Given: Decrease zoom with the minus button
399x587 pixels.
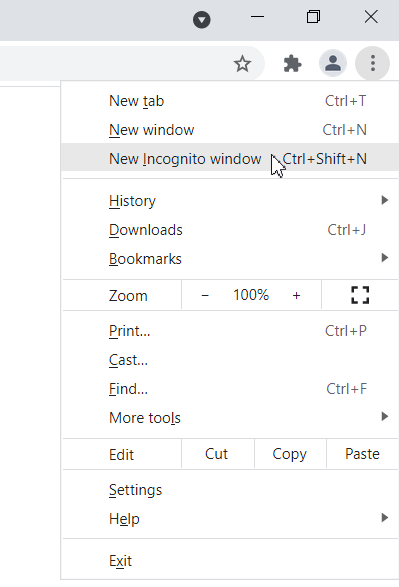Looking at the screenshot, I should (205, 295).
